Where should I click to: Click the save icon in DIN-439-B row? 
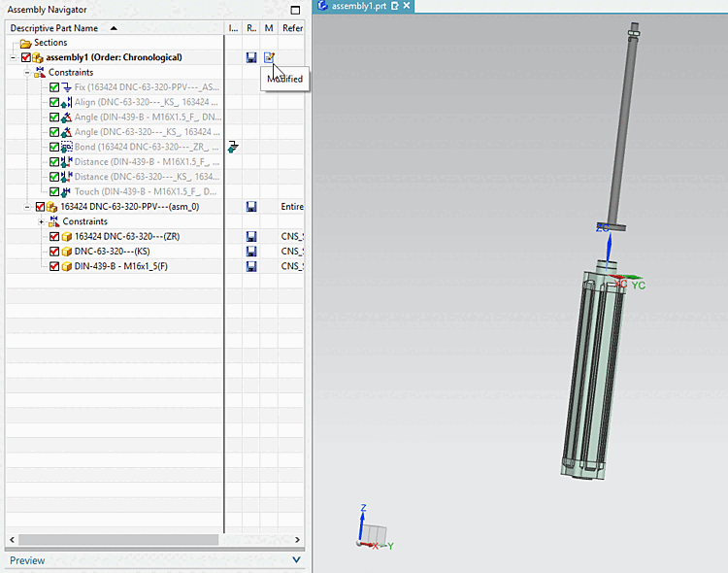click(251, 266)
